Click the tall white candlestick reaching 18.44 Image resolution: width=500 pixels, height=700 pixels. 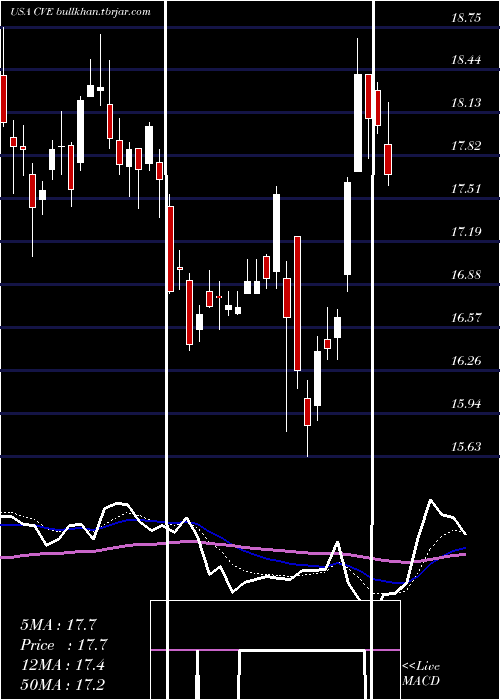358,122
